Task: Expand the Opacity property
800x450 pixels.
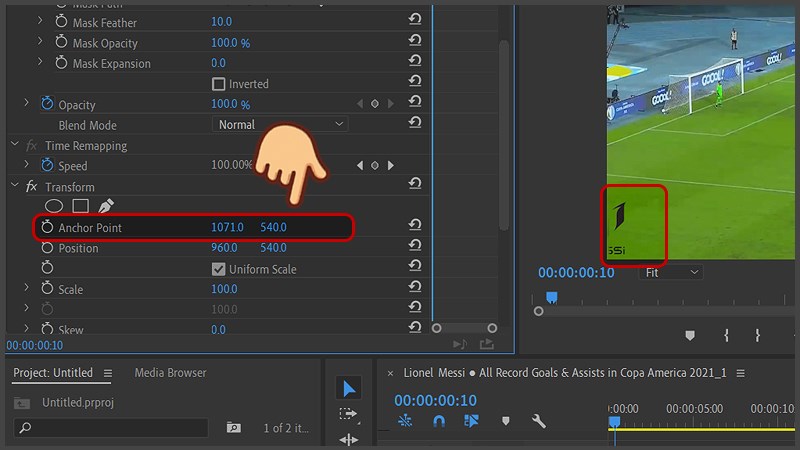Action: click(x=26, y=103)
